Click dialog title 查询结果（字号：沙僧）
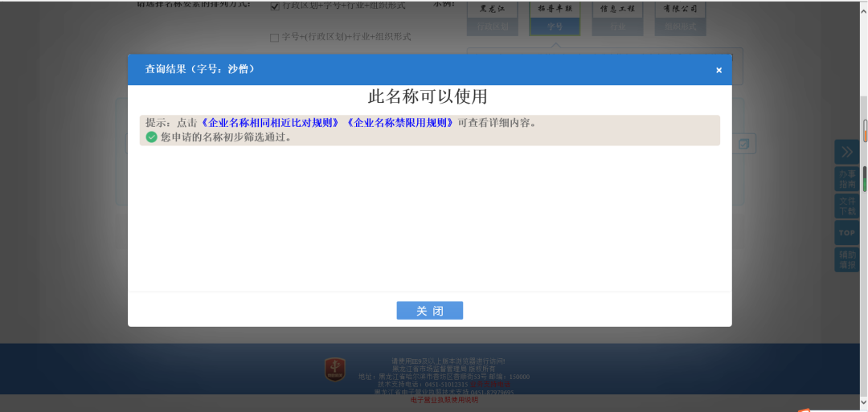The width and height of the screenshot is (868, 412). pyautogui.click(x=200, y=69)
